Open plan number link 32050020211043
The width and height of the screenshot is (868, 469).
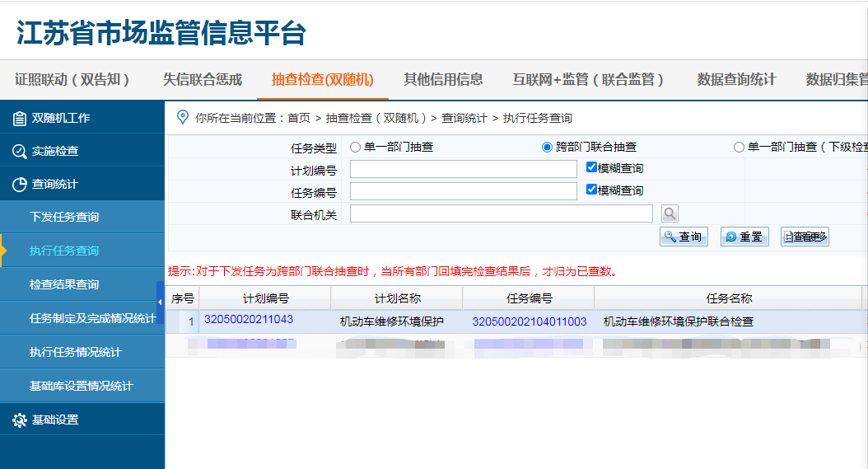[x=248, y=320]
